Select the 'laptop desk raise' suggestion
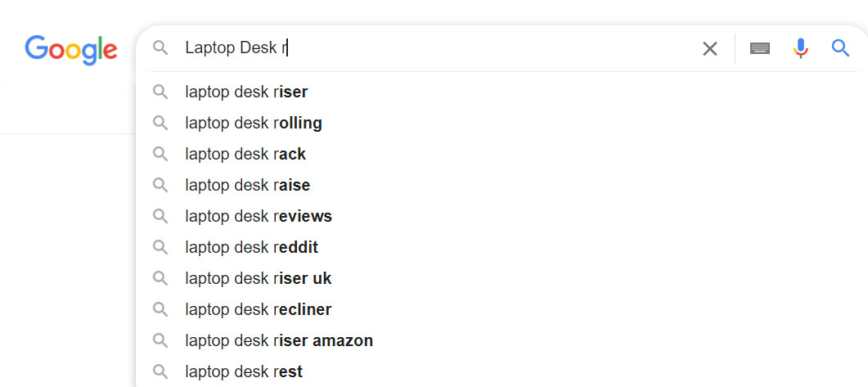868x387 pixels. tap(248, 185)
